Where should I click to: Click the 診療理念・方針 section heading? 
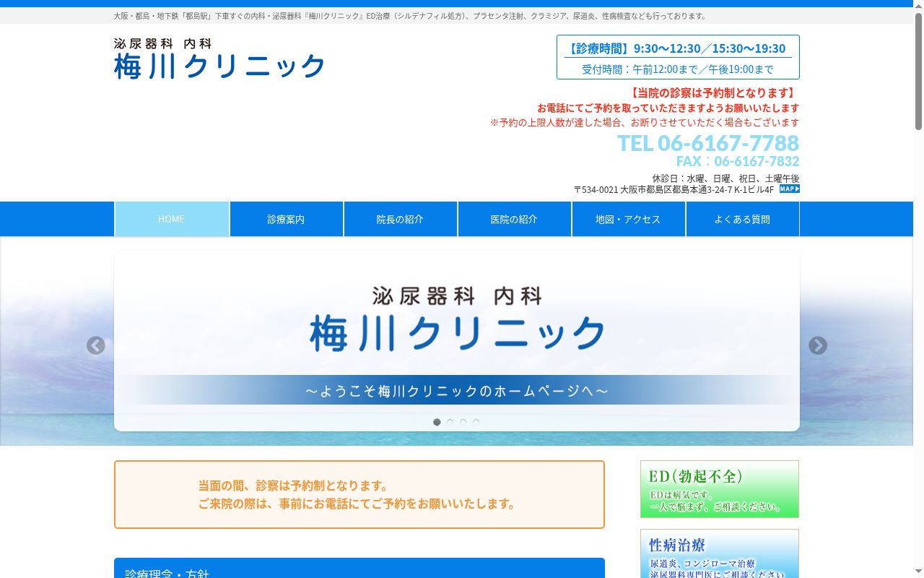(x=359, y=568)
